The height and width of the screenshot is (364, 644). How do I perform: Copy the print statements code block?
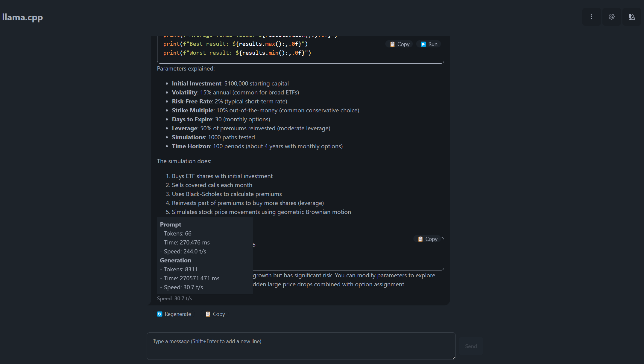(399, 44)
